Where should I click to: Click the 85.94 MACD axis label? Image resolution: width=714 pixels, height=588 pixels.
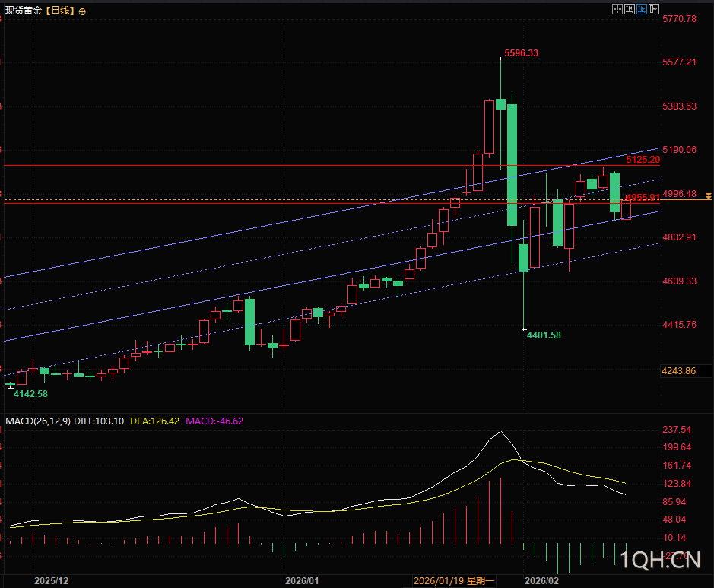coord(674,501)
